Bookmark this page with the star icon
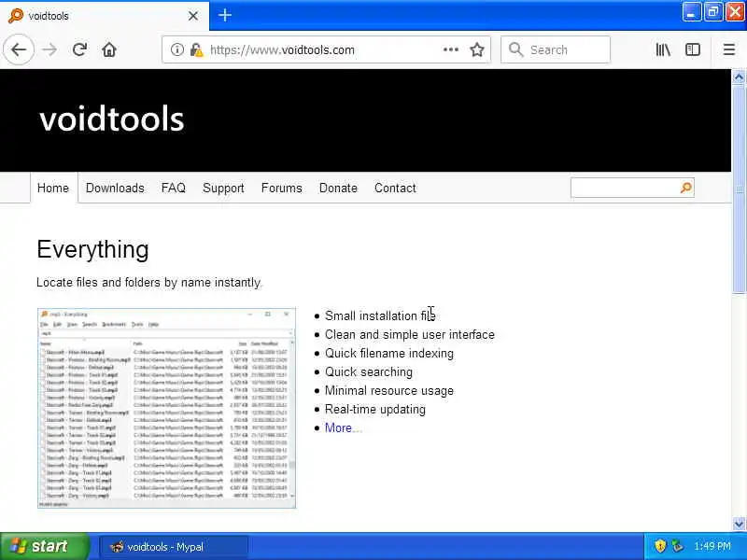The image size is (747, 560). [477, 49]
